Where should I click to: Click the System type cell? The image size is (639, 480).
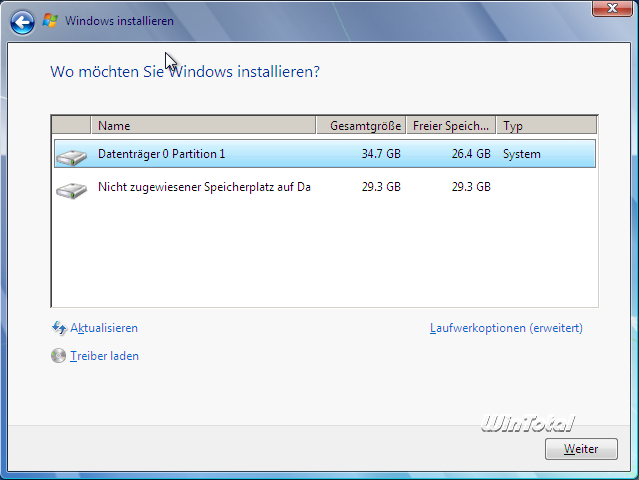click(x=522, y=154)
